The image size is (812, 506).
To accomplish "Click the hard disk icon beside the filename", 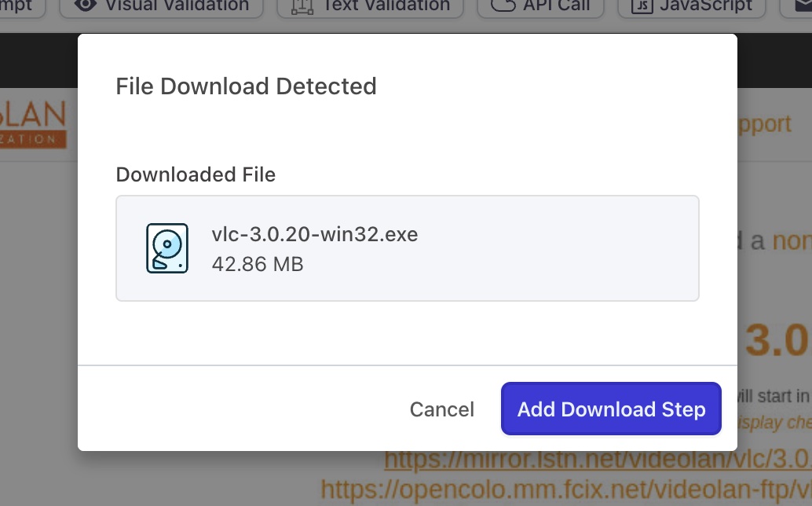I will (167, 248).
